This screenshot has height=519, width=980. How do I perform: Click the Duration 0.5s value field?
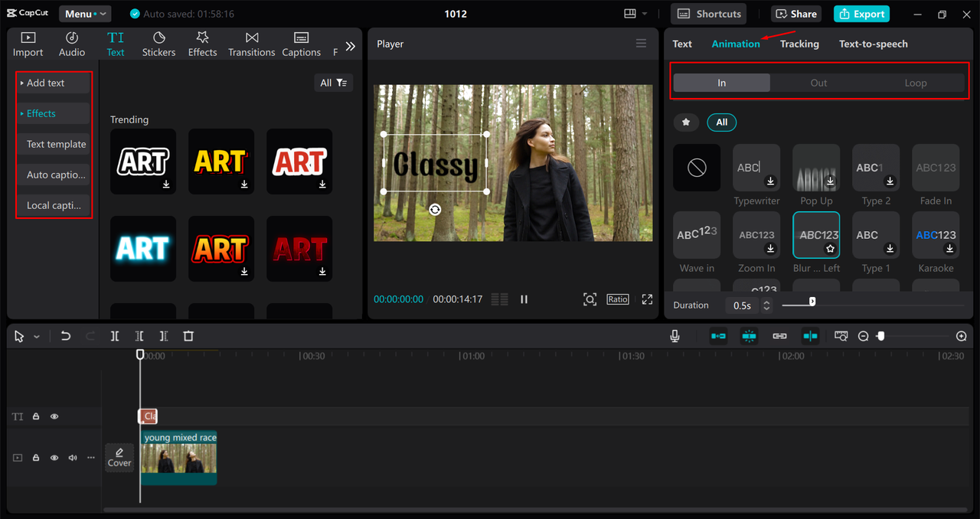pyautogui.click(x=742, y=305)
